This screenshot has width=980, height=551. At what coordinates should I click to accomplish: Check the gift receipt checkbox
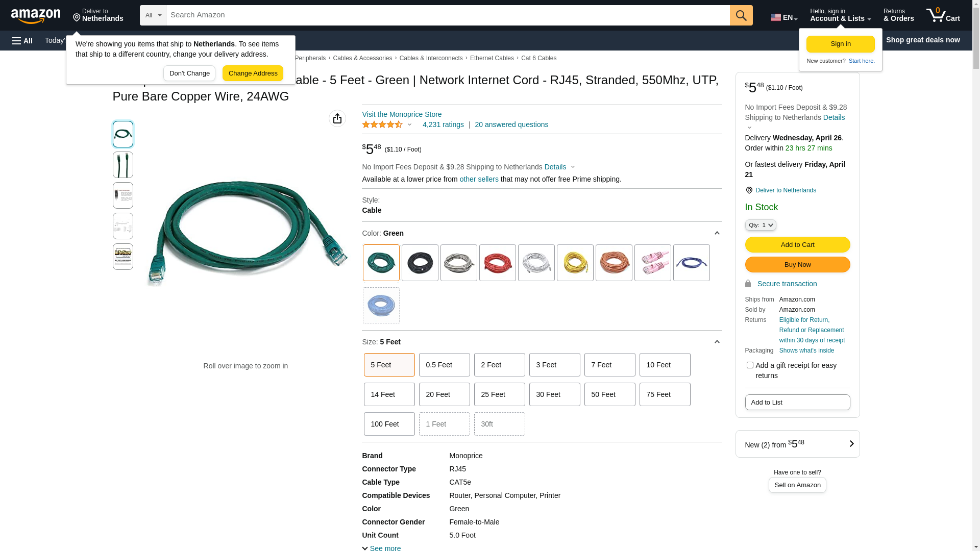click(750, 365)
